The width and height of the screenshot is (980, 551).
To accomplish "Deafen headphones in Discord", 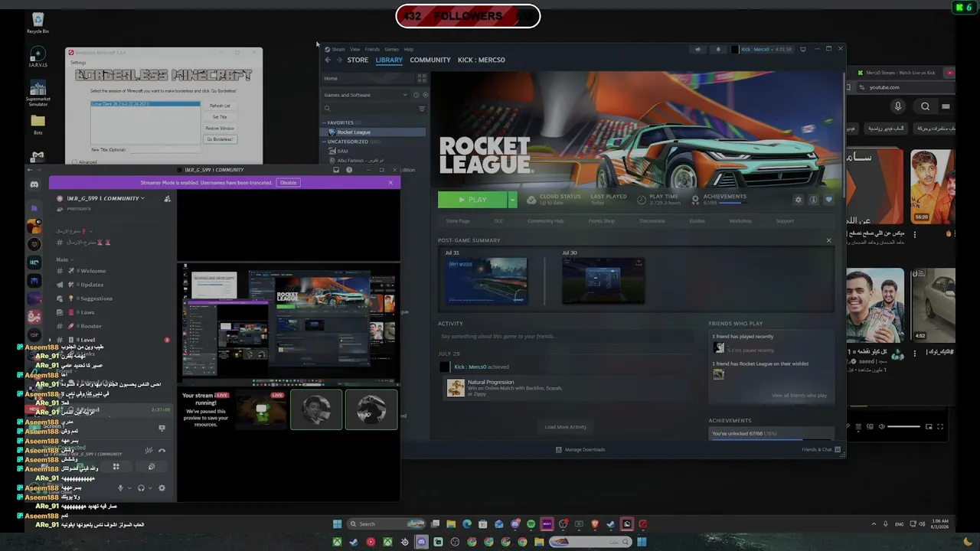I will tap(141, 488).
